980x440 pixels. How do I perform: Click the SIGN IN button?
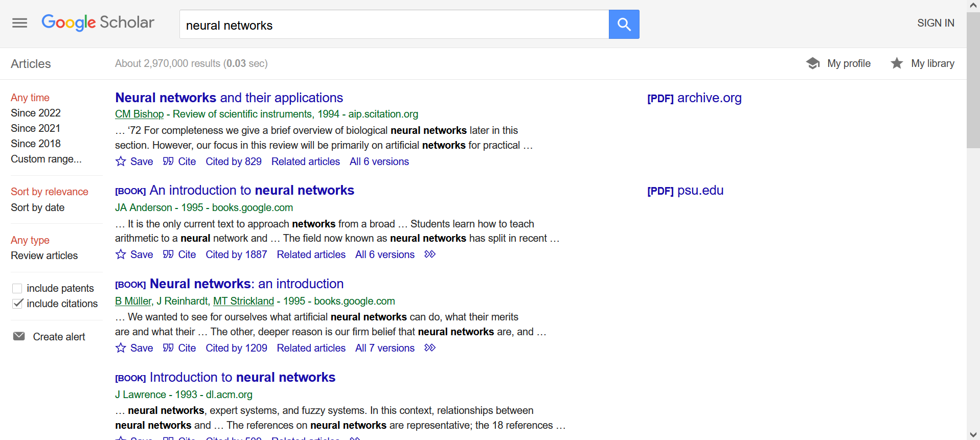pos(936,23)
